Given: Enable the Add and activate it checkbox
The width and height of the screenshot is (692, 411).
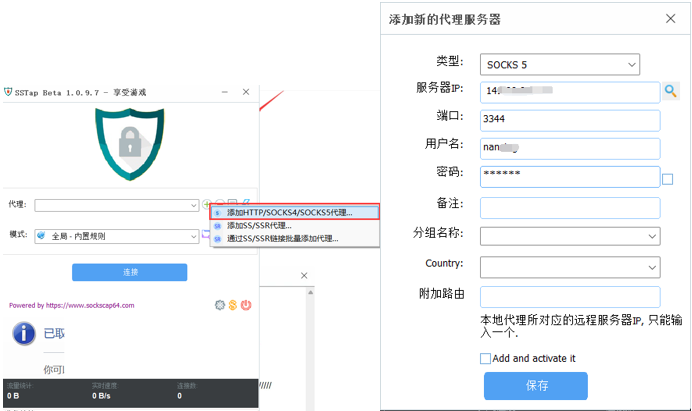Looking at the screenshot, I should point(485,358).
